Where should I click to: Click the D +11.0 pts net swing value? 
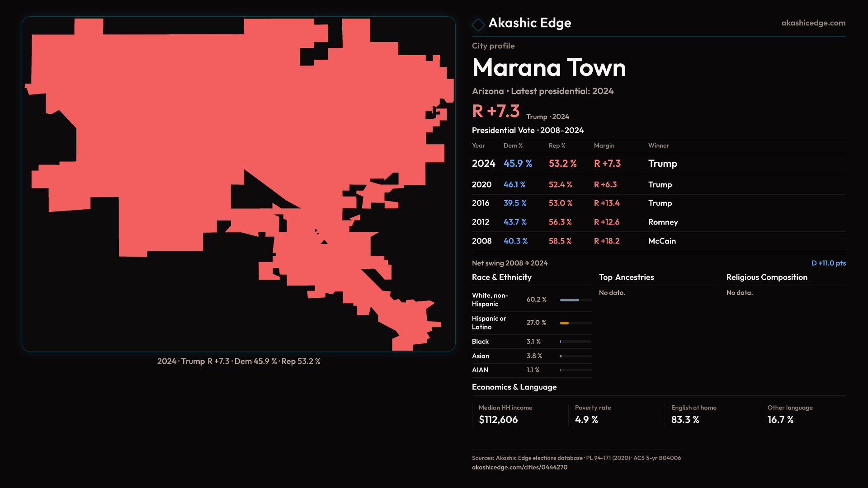(828, 263)
